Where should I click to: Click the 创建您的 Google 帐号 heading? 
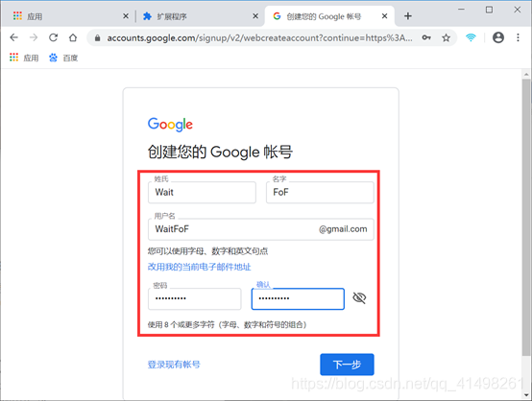[220, 152]
